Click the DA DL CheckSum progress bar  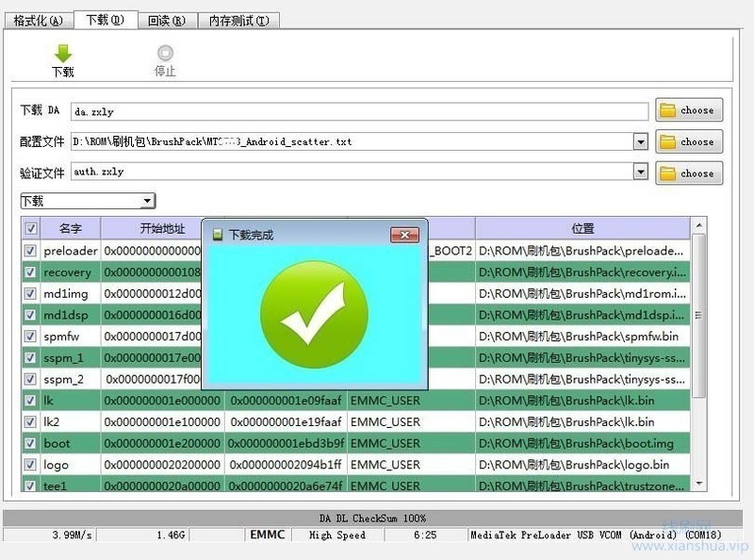pyautogui.click(x=377, y=518)
